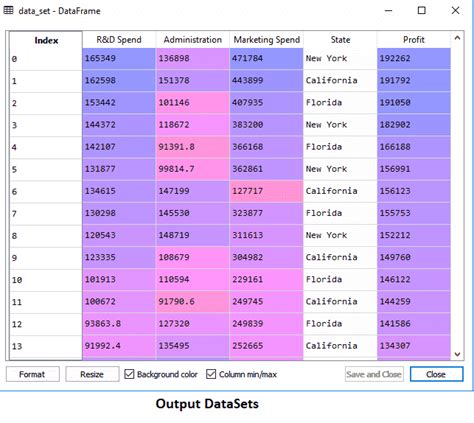
Task: Select Profit cell 191792
Action: point(414,81)
